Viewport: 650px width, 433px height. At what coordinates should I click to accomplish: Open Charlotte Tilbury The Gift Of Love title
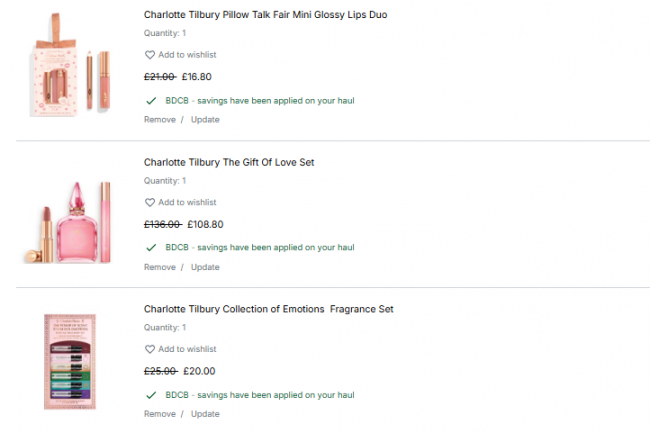229,162
